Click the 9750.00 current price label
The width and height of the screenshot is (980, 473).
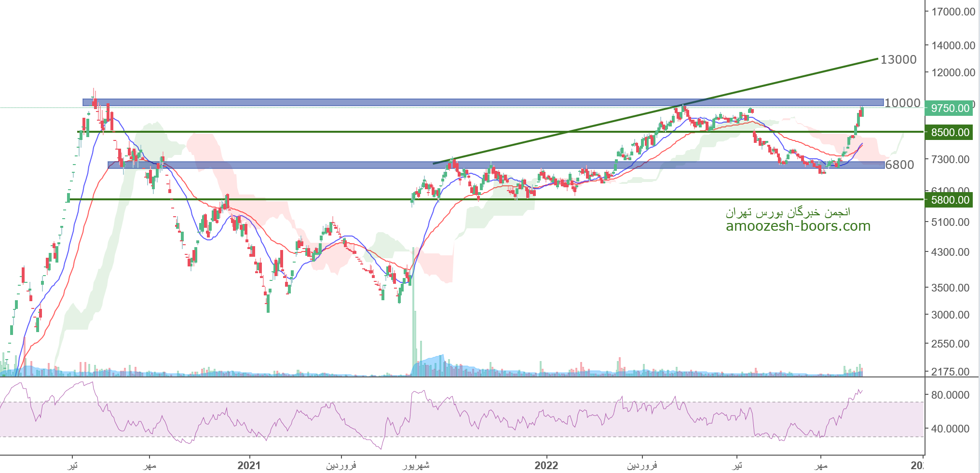click(x=949, y=108)
